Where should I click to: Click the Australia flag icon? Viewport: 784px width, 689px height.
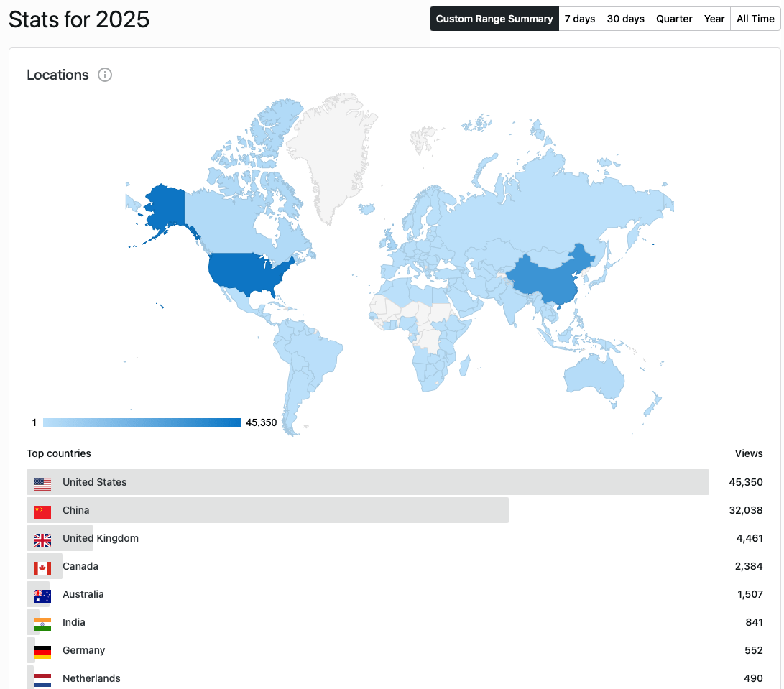click(42, 596)
